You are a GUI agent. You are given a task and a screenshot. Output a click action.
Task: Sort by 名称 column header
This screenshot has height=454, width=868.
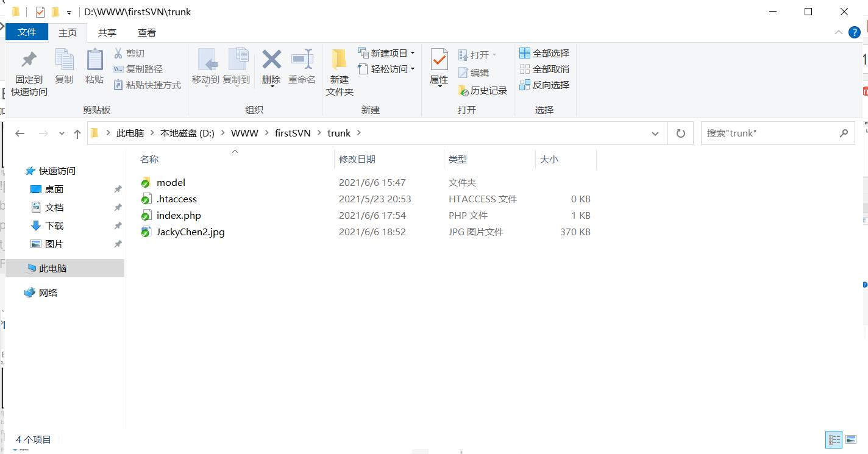click(x=149, y=159)
